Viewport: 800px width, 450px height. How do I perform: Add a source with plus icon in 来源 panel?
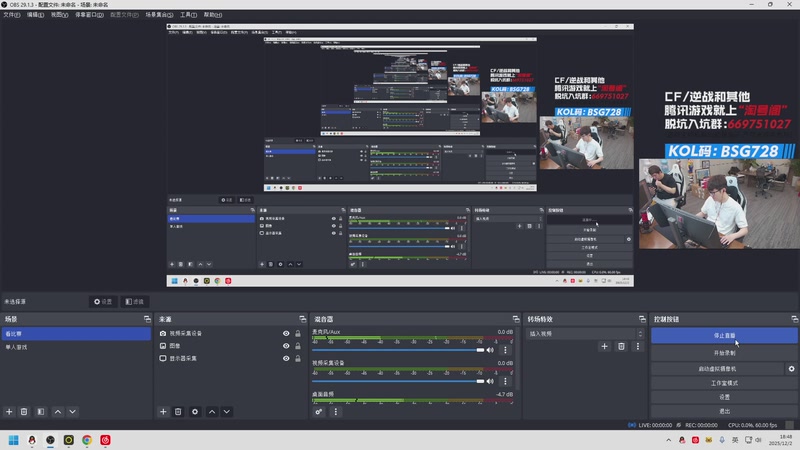163,412
